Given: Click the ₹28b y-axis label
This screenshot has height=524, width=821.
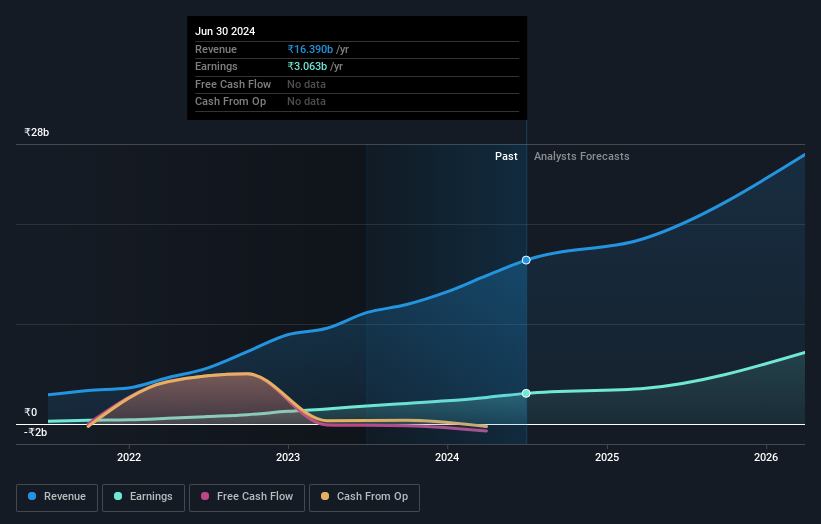Looking at the screenshot, I should click(37, 132).
